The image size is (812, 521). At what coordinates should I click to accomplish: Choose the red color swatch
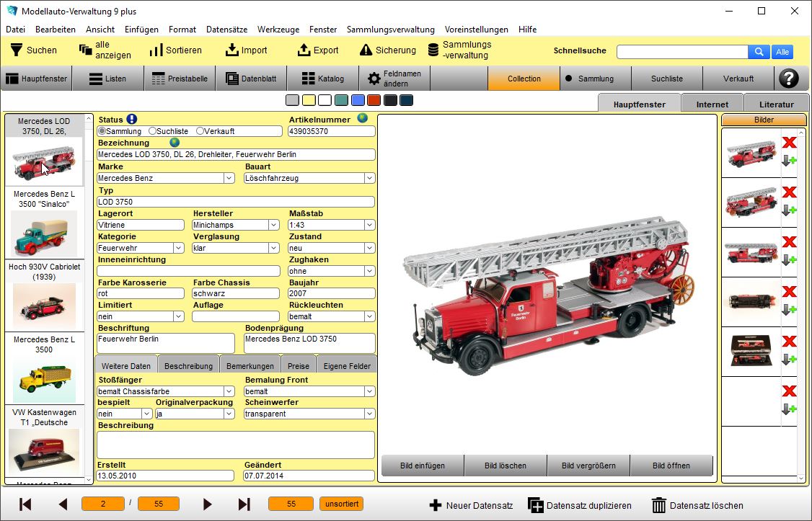click(x=373, y=100)
